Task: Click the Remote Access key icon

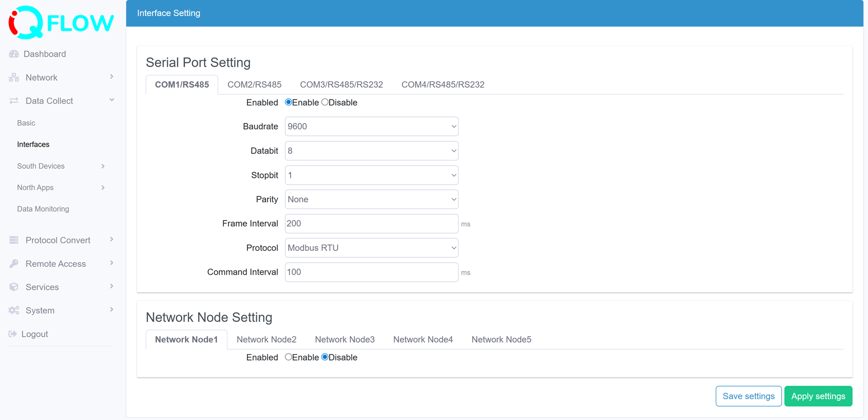Action: pyautogui.click(x=13, y=263)
